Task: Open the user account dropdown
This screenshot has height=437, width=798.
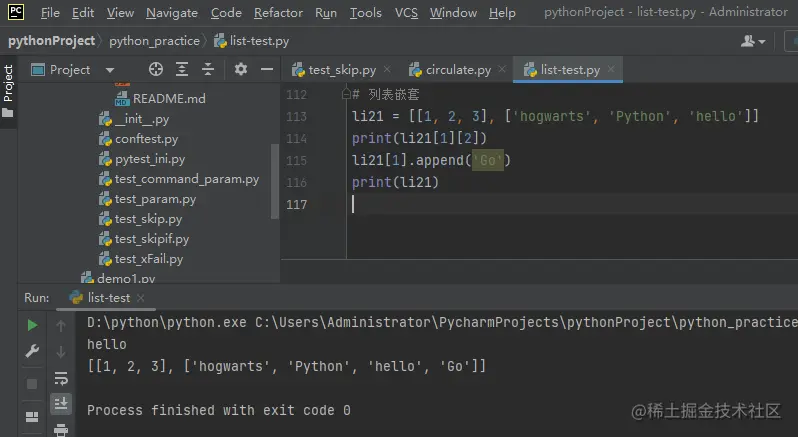Action: click(753, 41)
